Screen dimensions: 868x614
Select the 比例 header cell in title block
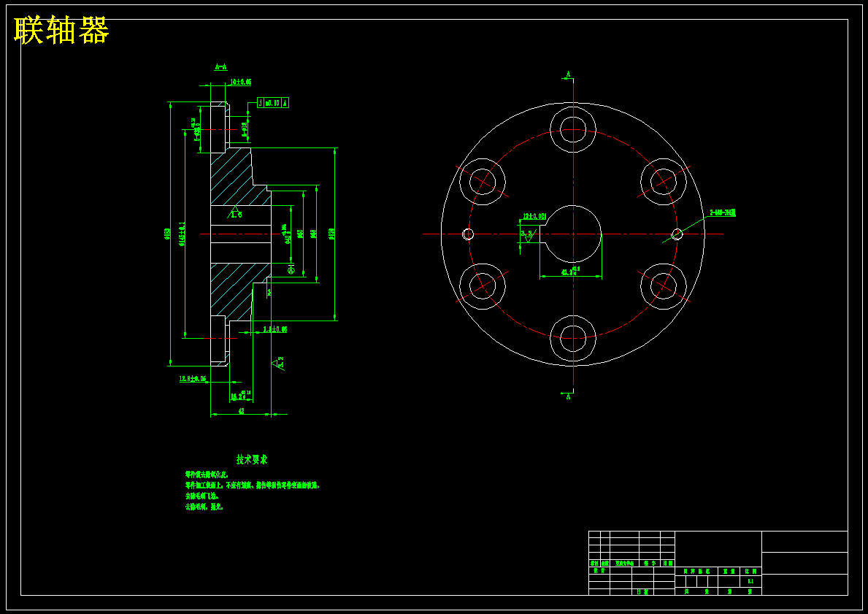coord(750,571)
